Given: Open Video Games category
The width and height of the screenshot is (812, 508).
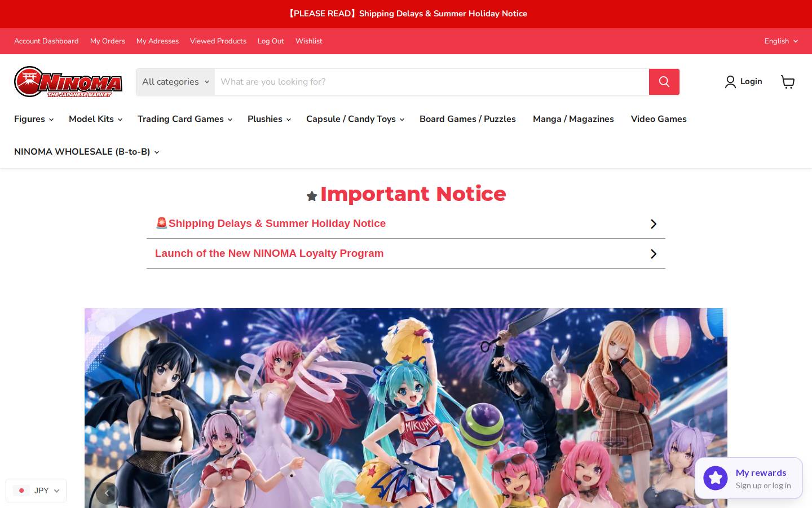Looking at the screenshot, I should click(659, 119).
